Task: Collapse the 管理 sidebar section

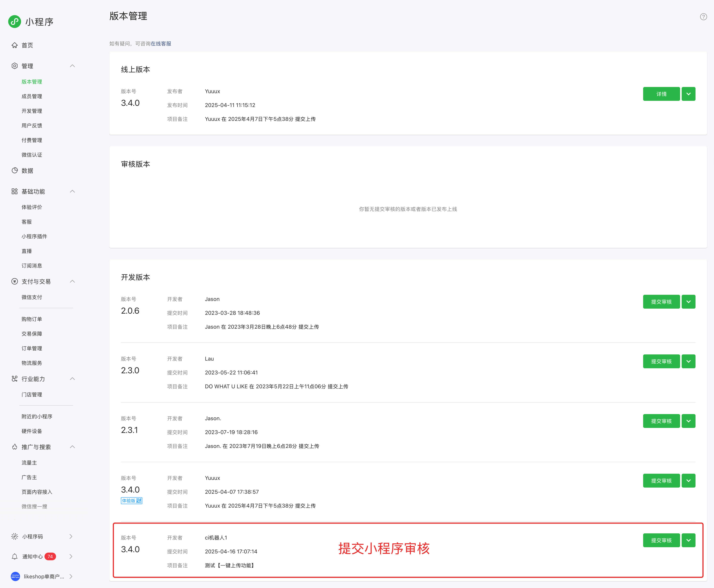Action: (x=72, y=66)
